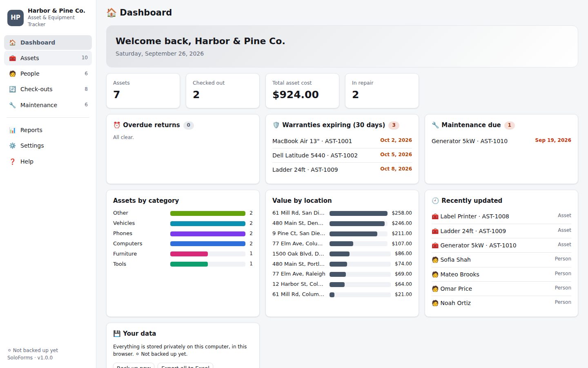This screenshot has height=368, width=588.
Task: Click the floppy disk icon by Your data
Action: pos(117,334)
